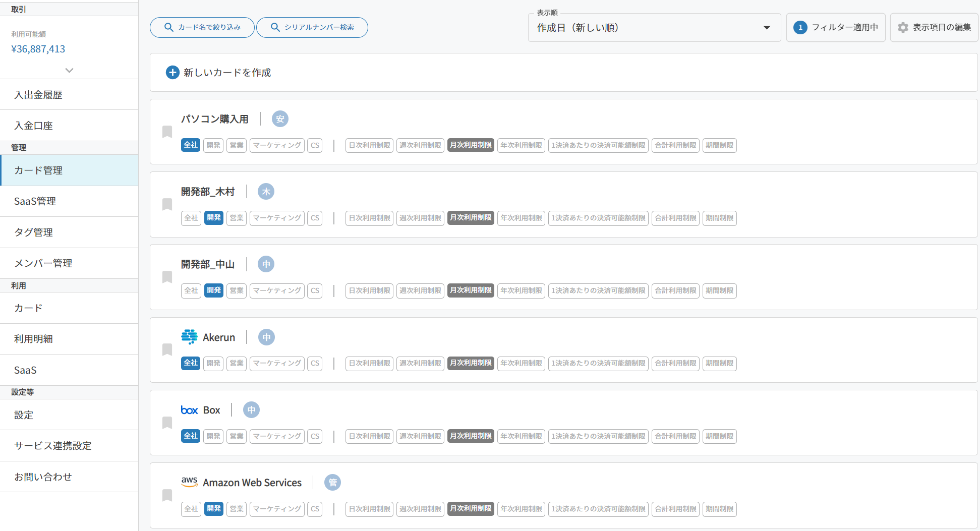Viewport: 980px width, 531px height.
Task: Open 入出金履歴 in sidebar
Action: pos(69,95)
